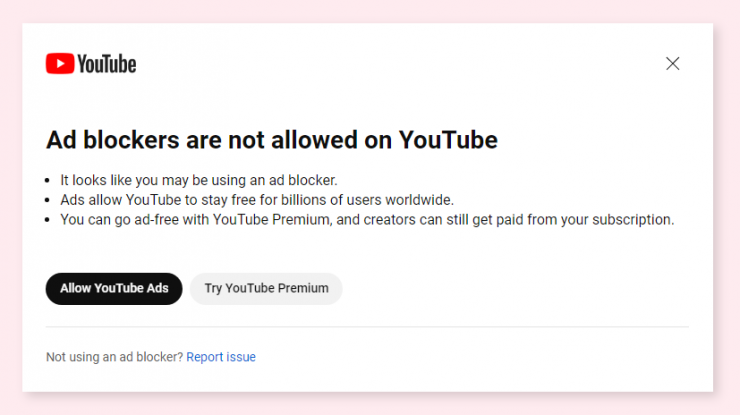Open the Report issue link
The height and width of the screenshot is (415, 740).
click(221, 357)
